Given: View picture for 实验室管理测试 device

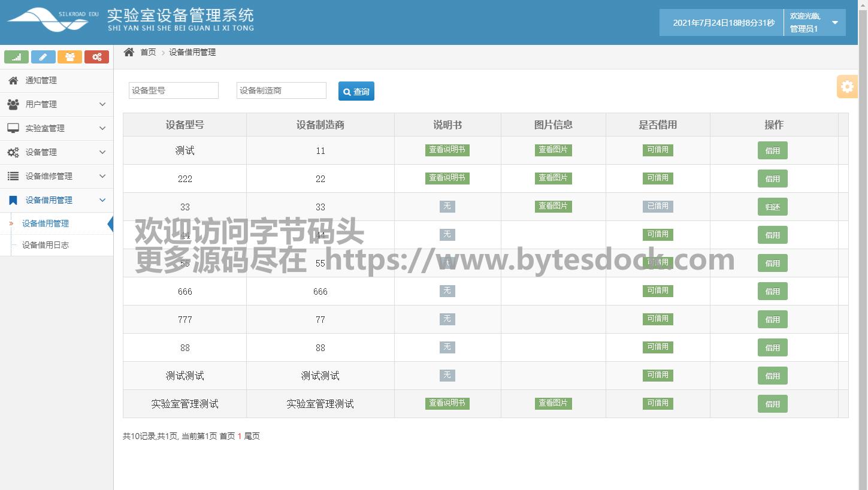Looking at the screenshot, I should (x=553, y=403).
